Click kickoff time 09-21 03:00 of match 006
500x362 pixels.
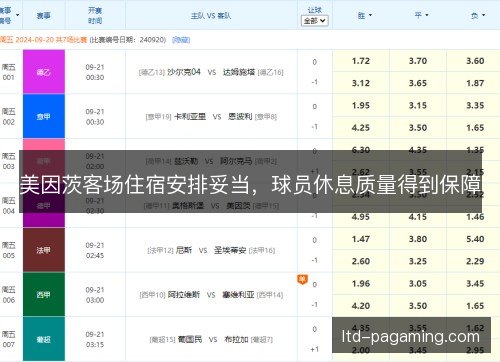click(x=95, y=295)
